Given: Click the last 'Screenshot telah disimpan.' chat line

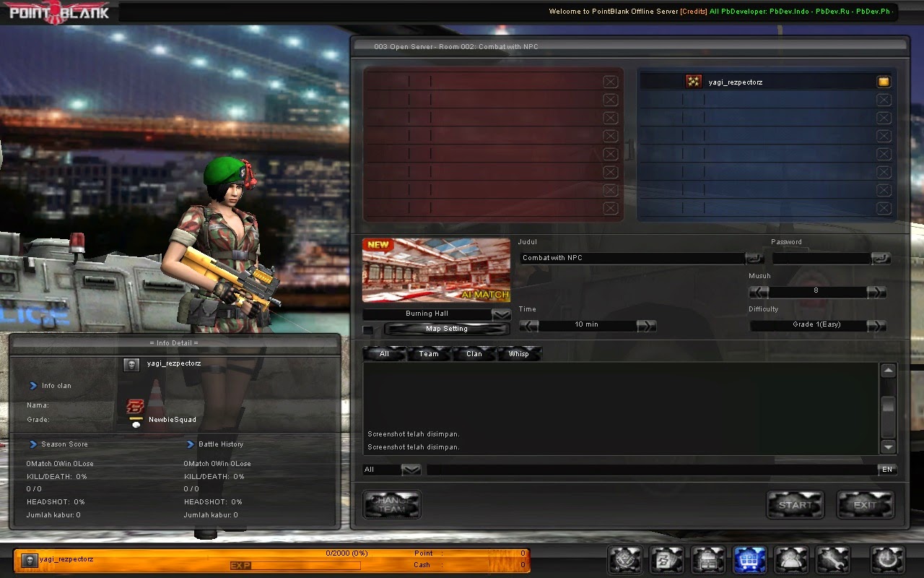Looking at the screenshot, I should pos(414,447).
